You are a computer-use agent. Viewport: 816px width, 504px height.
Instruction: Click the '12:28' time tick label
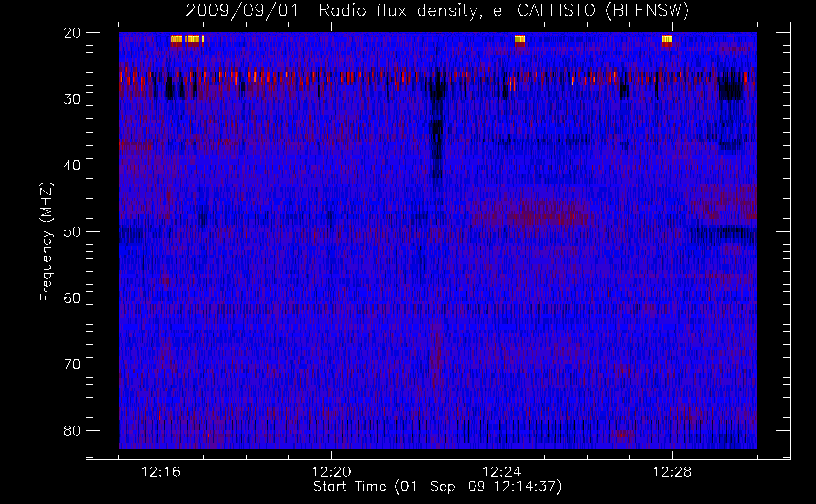point(672,472)
